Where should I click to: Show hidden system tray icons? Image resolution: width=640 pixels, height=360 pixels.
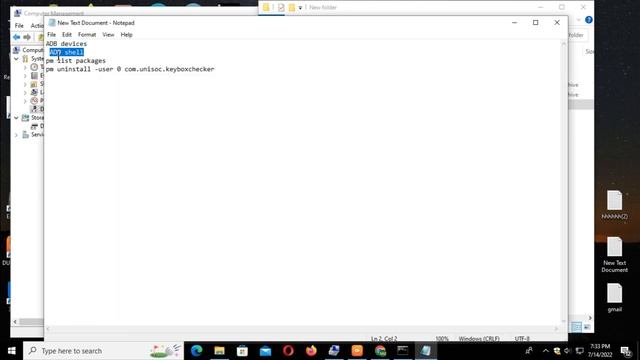tap(546, 351)
